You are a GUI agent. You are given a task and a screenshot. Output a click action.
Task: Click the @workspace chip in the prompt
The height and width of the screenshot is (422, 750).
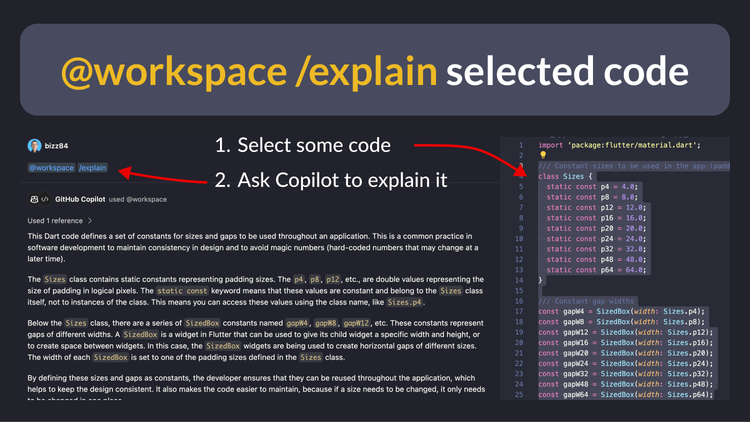(51, 168)
